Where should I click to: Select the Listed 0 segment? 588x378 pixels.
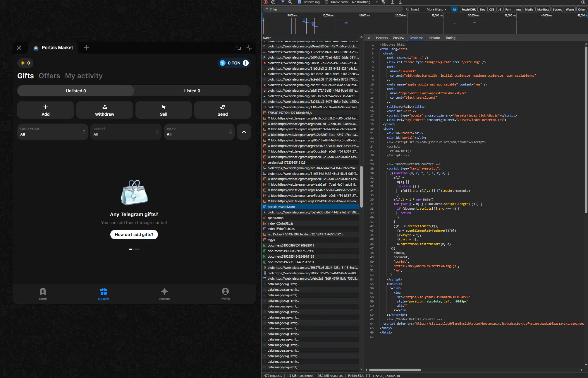[192, 91]
